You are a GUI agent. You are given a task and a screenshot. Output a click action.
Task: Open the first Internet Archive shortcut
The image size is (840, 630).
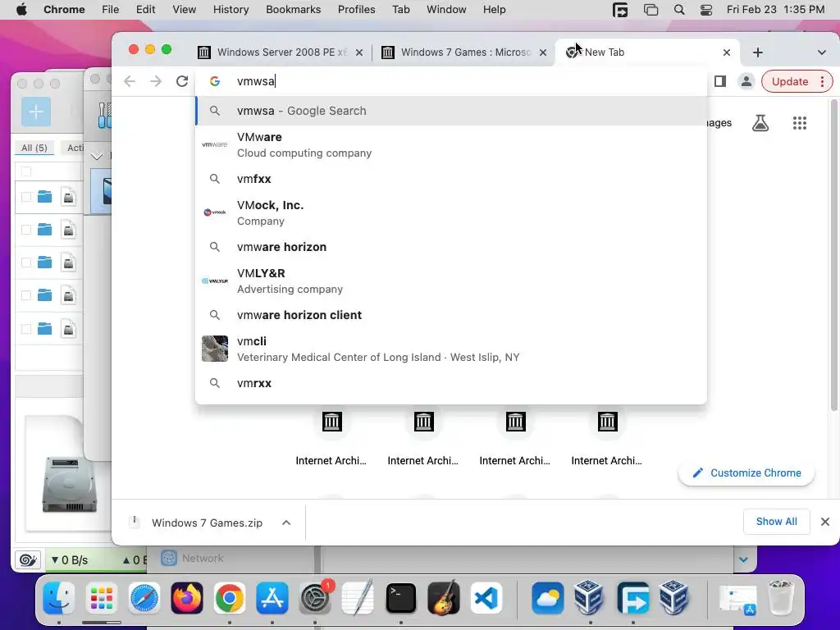[331, 438]
